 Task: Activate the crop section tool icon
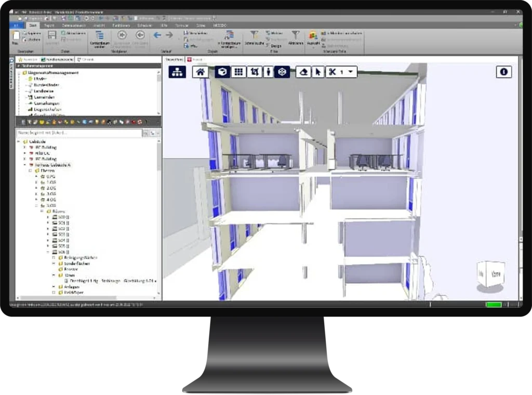(255, 72)
